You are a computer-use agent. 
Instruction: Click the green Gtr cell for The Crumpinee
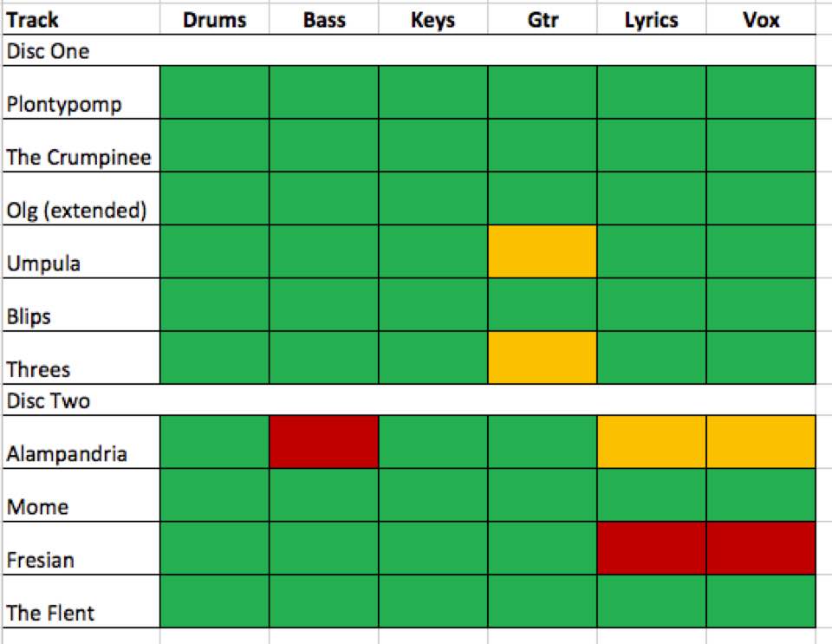[x=543, y=146]
